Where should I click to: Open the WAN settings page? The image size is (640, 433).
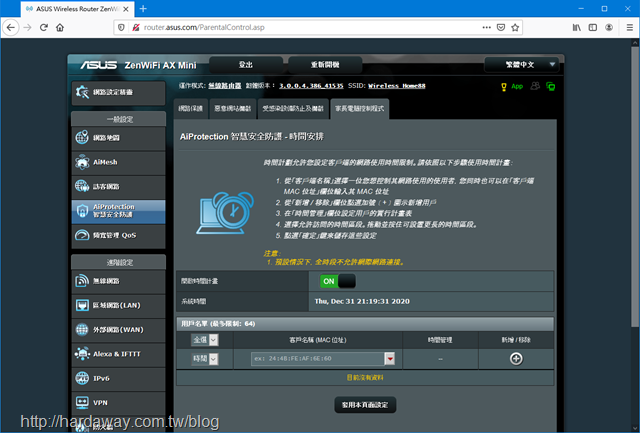[x=119, y=330]
